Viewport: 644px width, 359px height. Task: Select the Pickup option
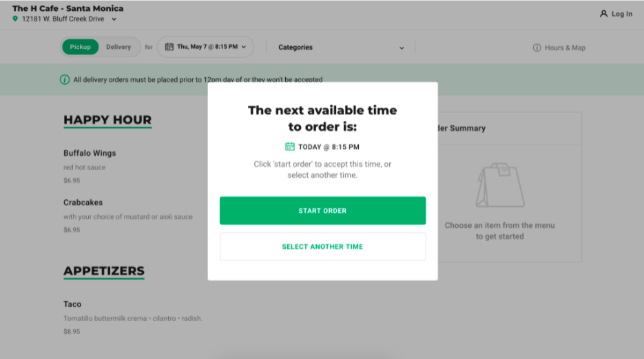(x=80, y=47)
